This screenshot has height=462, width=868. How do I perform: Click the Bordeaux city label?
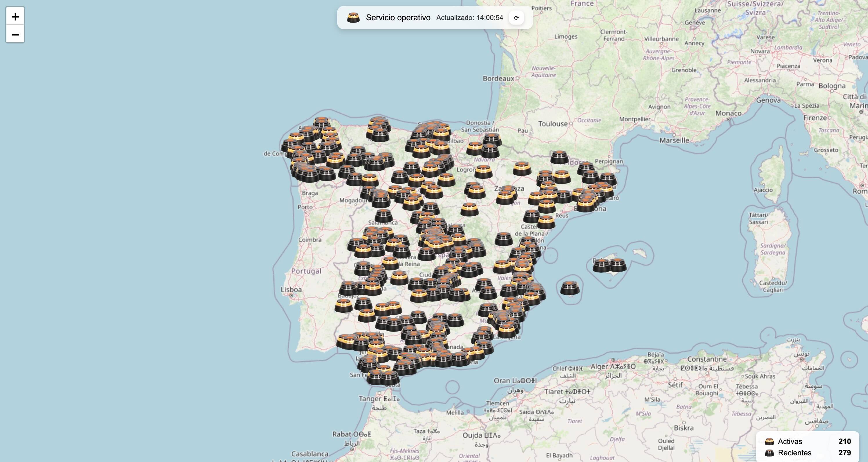pyautogui.click(x=498, y=79)
